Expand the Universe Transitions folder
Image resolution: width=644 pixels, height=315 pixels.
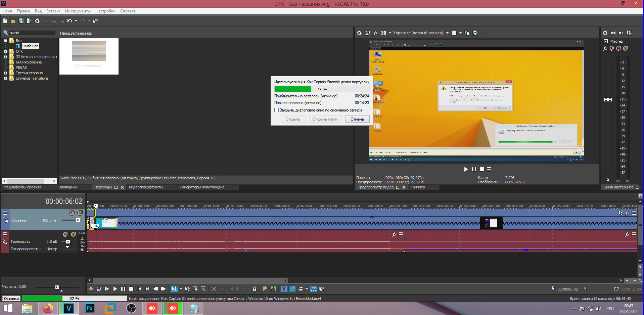click(5, 78)
